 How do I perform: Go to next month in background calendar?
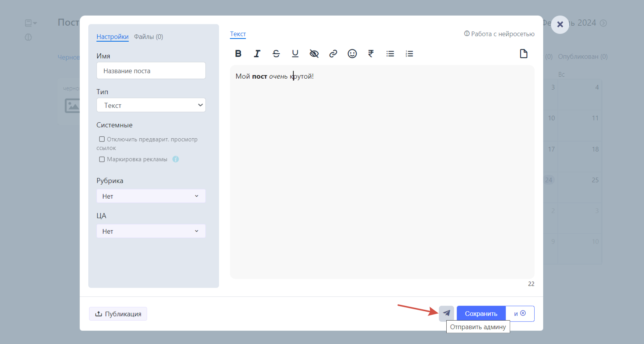click(603, 23)
